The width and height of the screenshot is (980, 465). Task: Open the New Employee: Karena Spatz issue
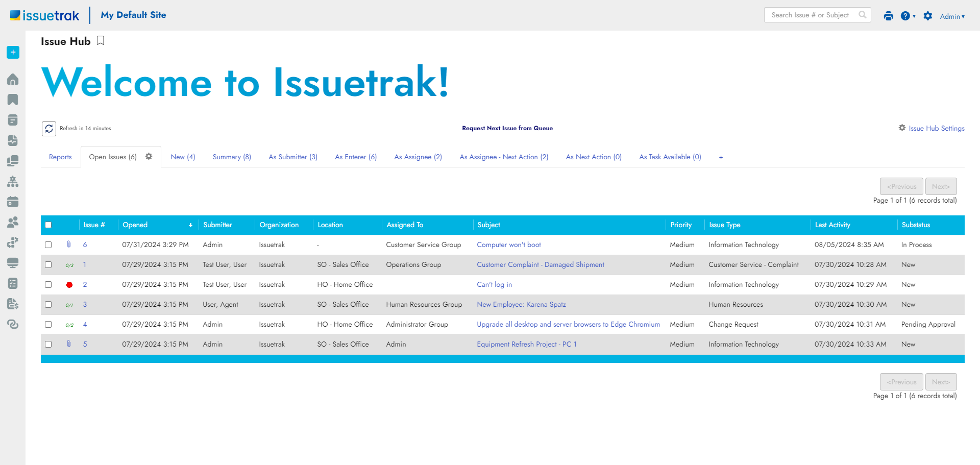pos(521,305)
